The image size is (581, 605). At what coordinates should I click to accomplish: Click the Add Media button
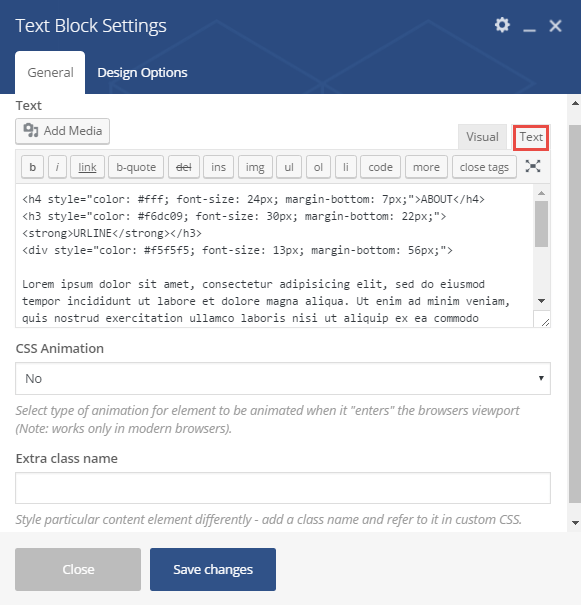coord(62,131)
